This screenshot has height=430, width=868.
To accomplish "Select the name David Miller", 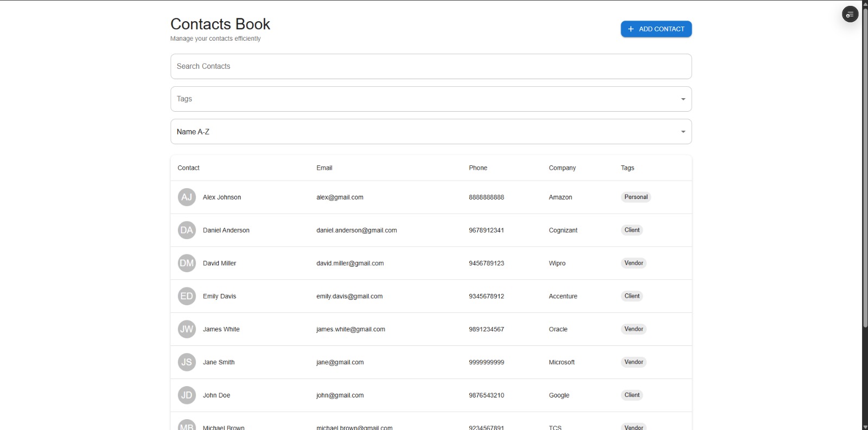I will pyautogui.click(x=219, y=264).
